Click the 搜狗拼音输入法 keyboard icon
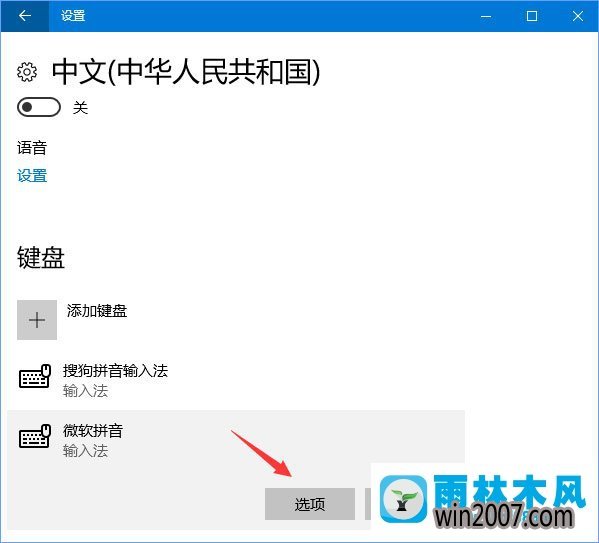The width and height of the screenshot is (599, 543). 35,376
